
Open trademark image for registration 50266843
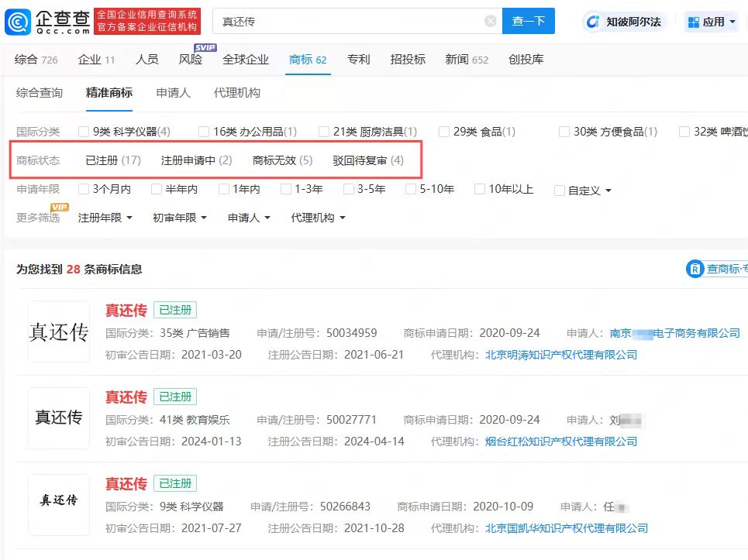(x=59, y=505)
